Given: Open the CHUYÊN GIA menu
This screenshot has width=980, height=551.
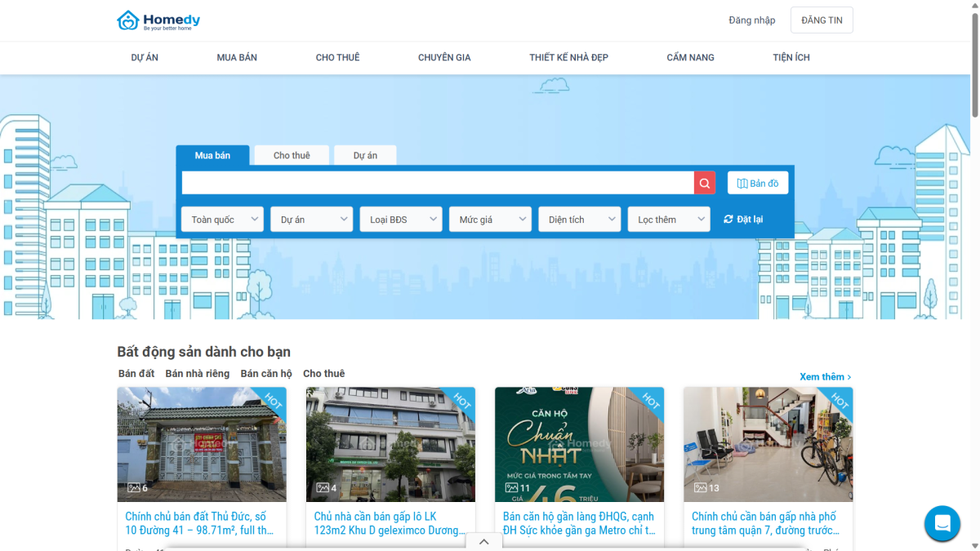Looking at the screenshot, I should pyautogui.click(x=444, y=58).
